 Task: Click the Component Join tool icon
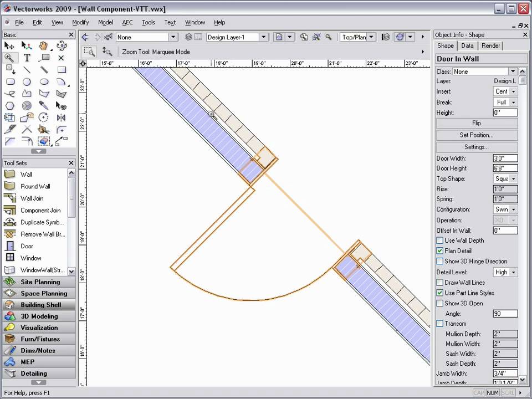click(x=10, y=210)
